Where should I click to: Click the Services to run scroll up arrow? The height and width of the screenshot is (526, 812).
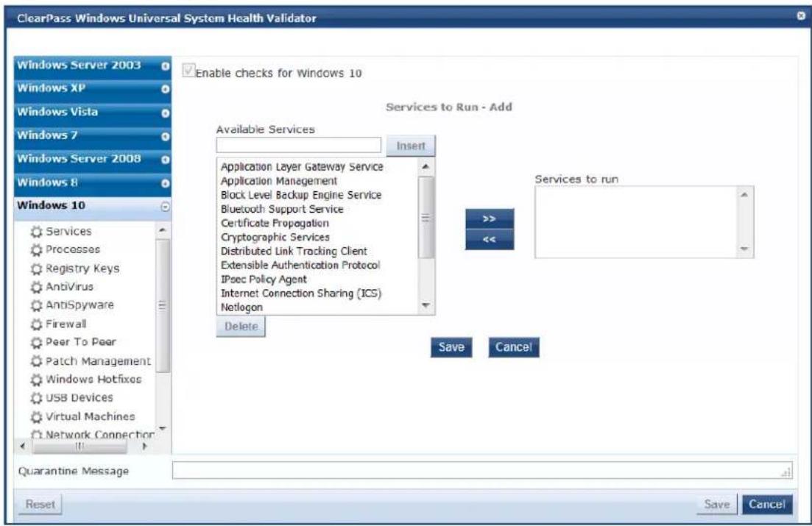click(x=745, y=195)
